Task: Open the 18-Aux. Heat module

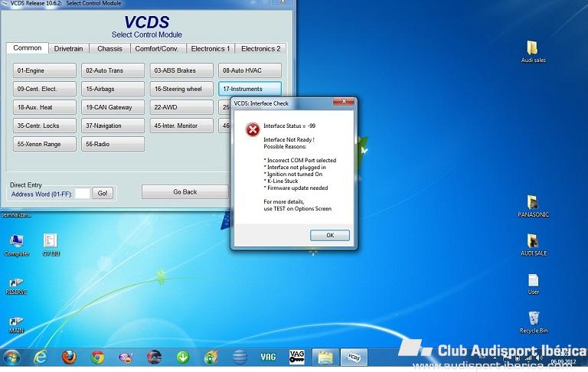Action: tap(44, 107)
